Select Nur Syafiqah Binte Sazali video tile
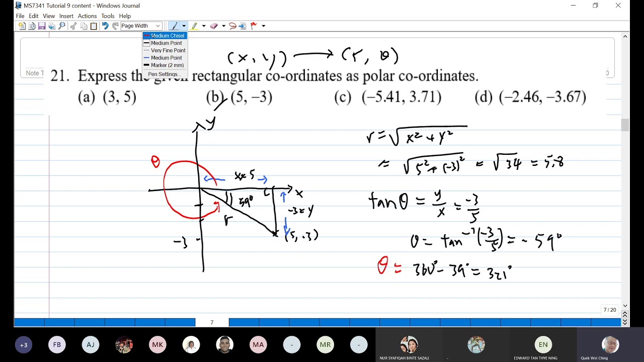644x362 pixels. [409, 345]
